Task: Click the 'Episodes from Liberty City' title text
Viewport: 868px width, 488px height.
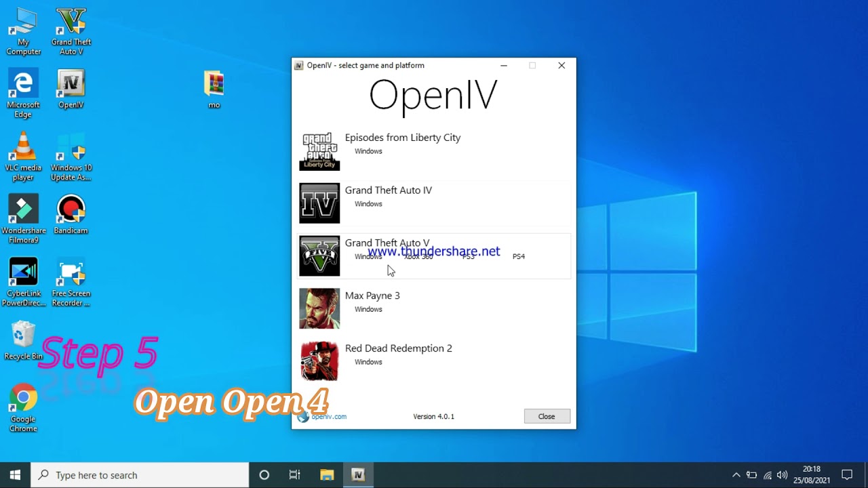Action: pyautogui.click(x=403, y=138)
